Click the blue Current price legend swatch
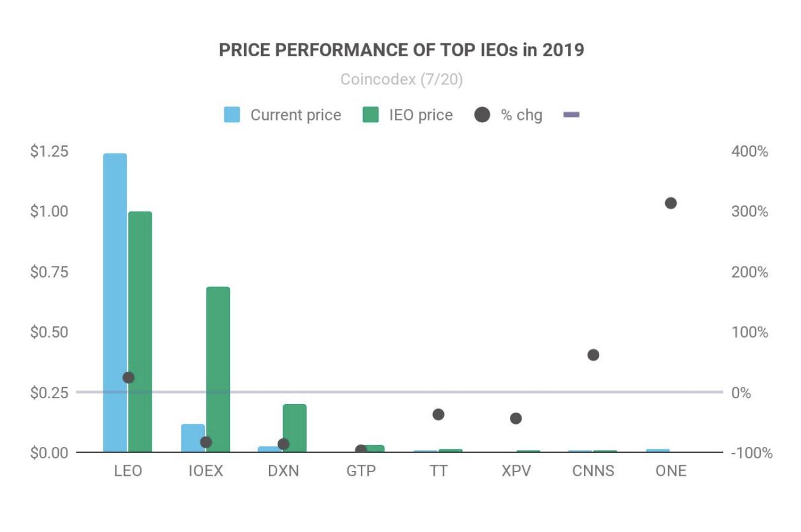 pyautogui.click(x=232, y=115)
